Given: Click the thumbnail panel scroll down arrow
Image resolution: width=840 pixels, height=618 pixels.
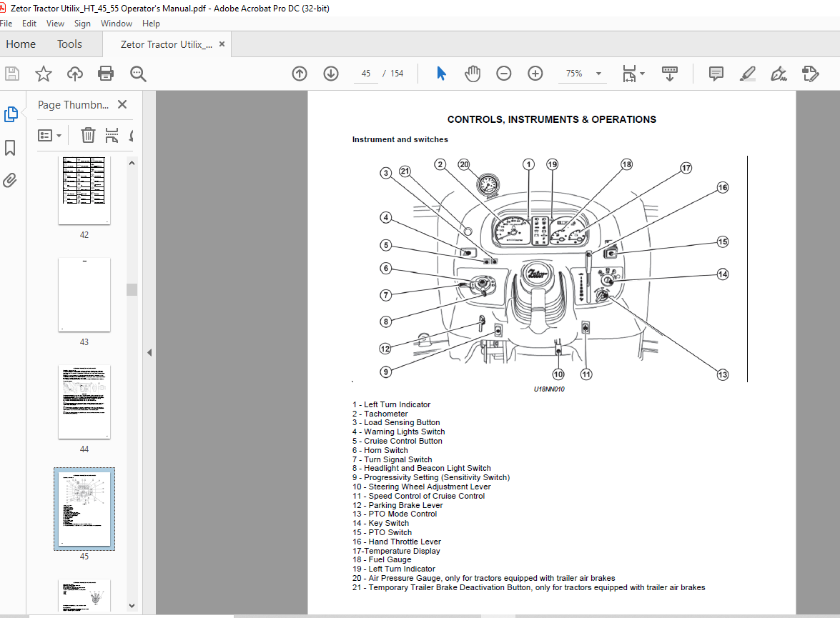Looking at the screenshot, I should [x=132, y=606].
